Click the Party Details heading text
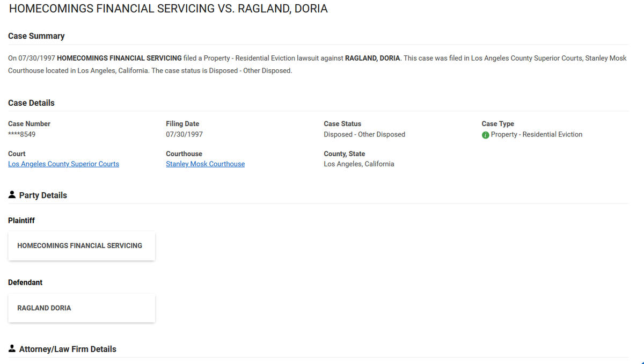 click(x=43, y=195)
